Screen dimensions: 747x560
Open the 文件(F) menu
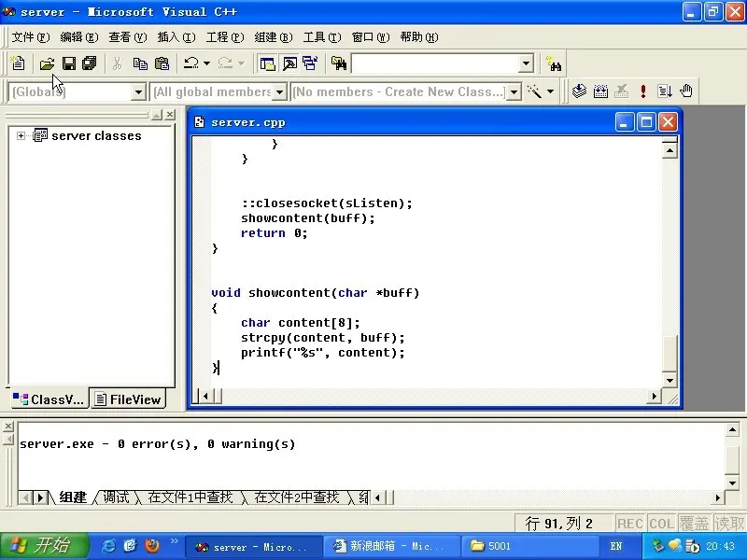31,37
